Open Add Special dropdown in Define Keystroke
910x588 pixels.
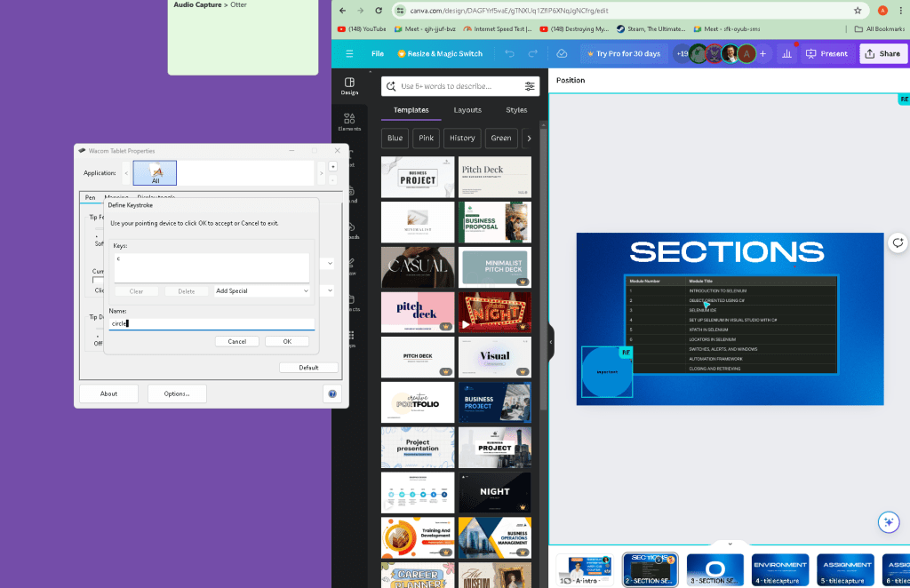point(262,291)
